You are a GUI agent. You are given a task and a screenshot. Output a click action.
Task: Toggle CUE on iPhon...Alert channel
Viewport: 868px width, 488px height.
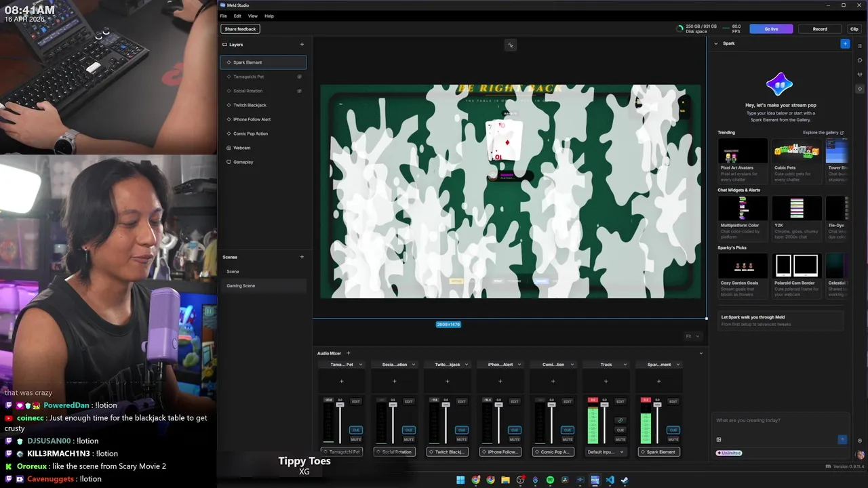pyautogui.click(x=515, y=430)
